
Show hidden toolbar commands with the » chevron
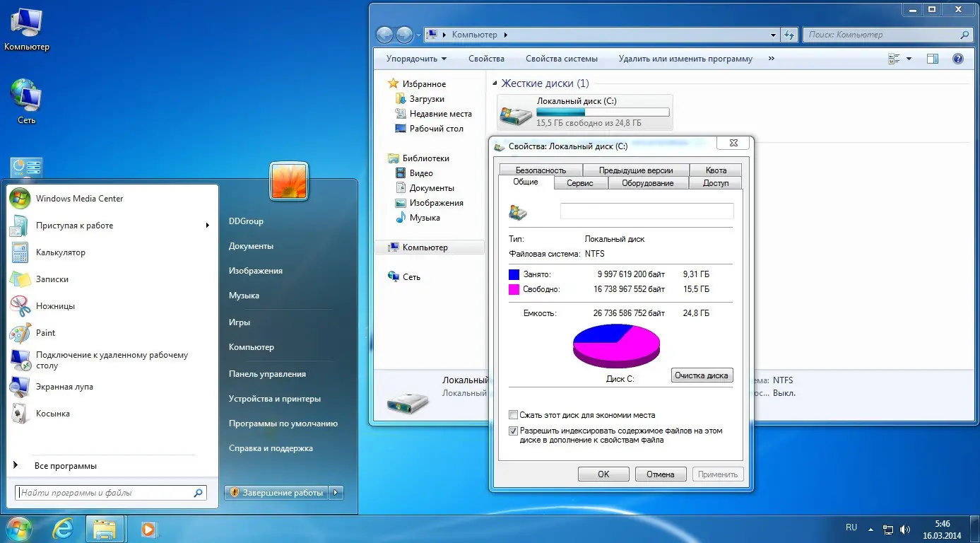pyautogui.click(x=771, y=59)
